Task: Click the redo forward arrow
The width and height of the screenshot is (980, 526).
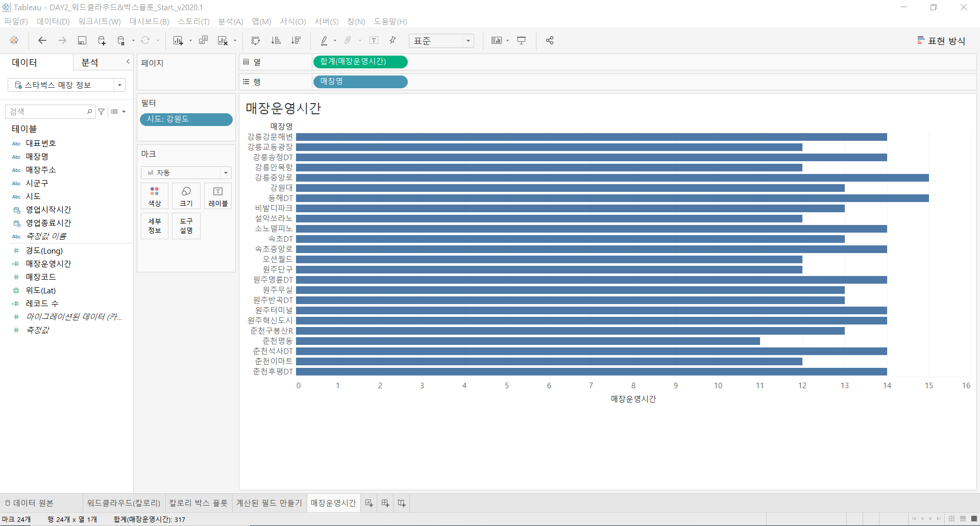Action: 62,40
